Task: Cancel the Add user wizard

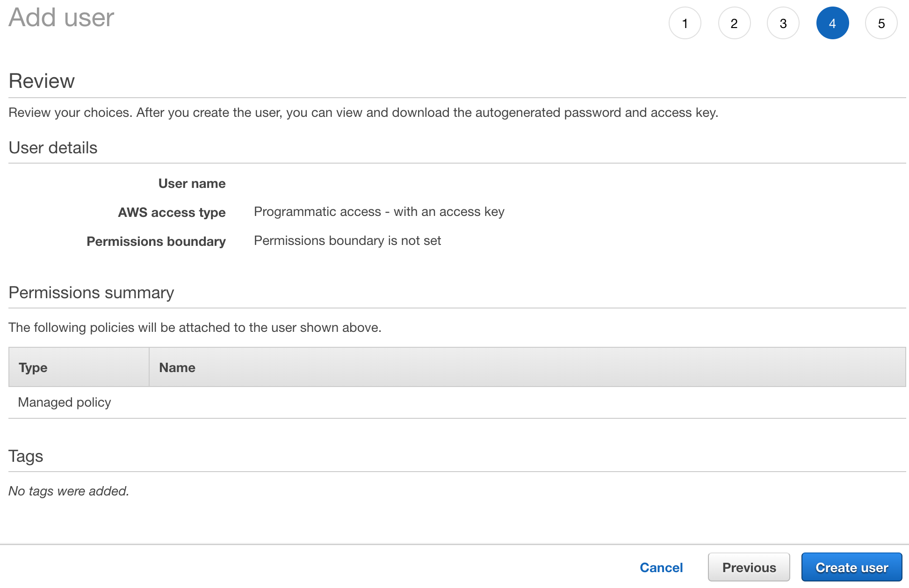Action: point(661,567)
